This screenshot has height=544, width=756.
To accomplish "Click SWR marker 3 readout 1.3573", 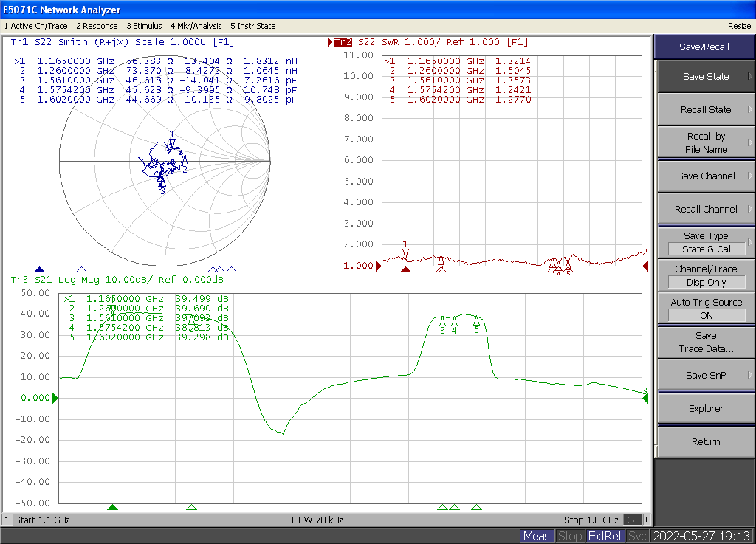I will point(513,80).
